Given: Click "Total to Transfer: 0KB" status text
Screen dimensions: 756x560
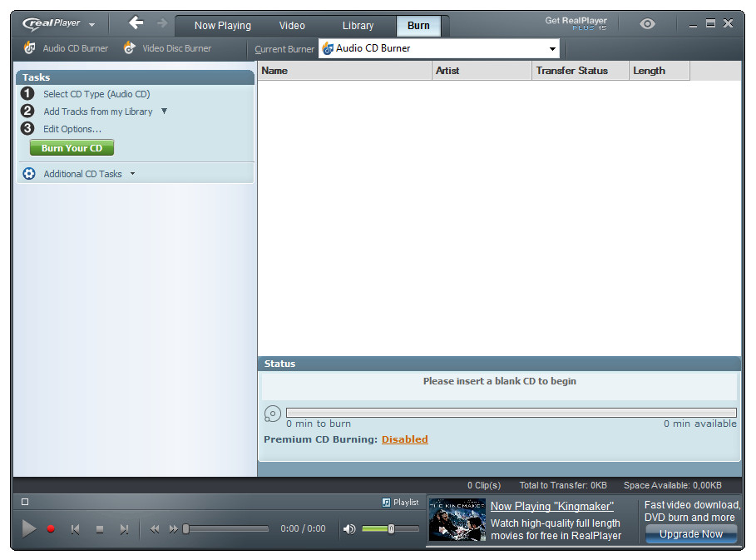Looking at the screenshot, I should pos(563,485).
